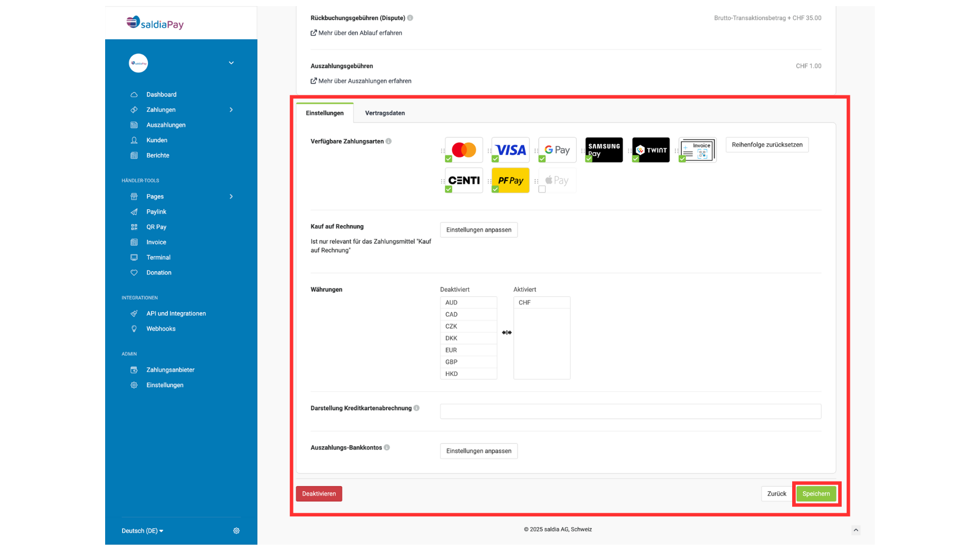Toggle the Mastercard checkbox

click(449, 159)
